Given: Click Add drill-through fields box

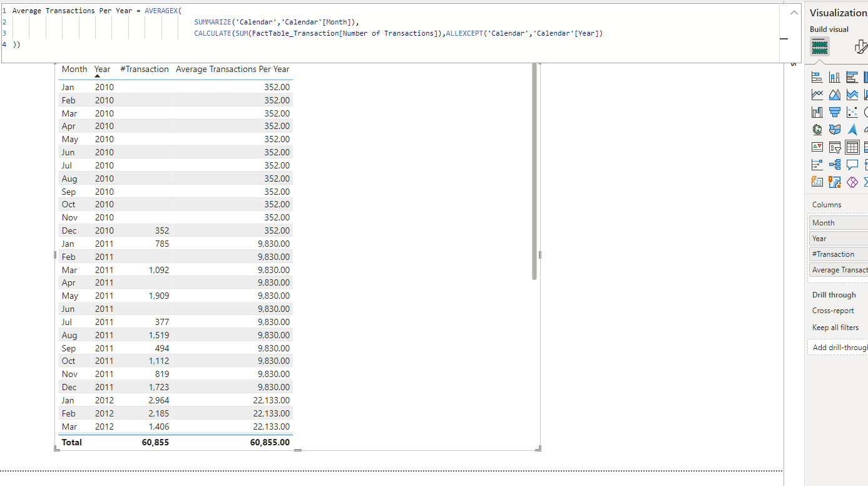Looking at the screenshot, I should pyautogui.click(x=838, y=347).
